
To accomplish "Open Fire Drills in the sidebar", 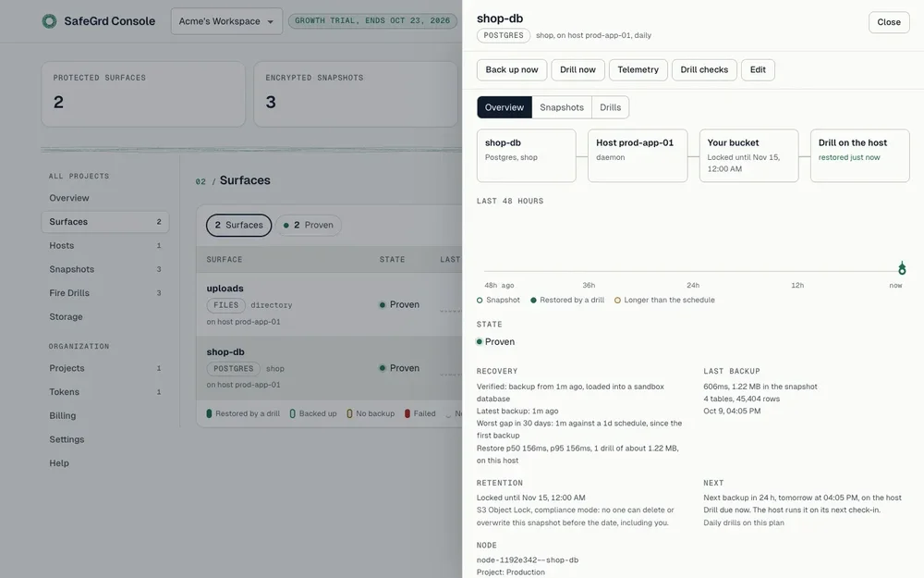I will (x=105, y=293).
